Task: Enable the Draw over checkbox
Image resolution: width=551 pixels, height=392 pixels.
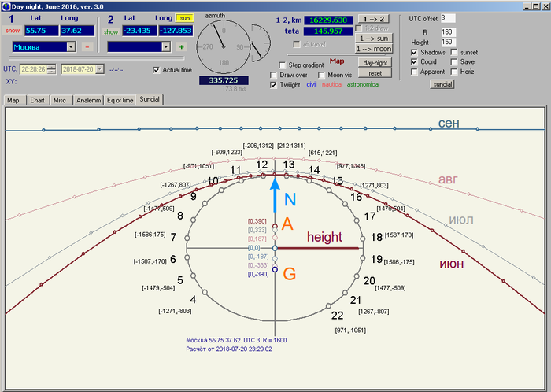Action: (273, 75)
